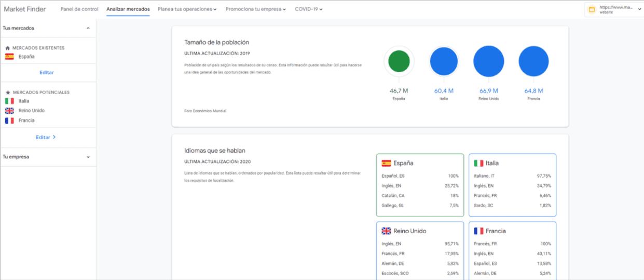The height and width of the screenshot is (280, 644).
Task: Select Italia in the potential markets list
Action: point(24,101)
